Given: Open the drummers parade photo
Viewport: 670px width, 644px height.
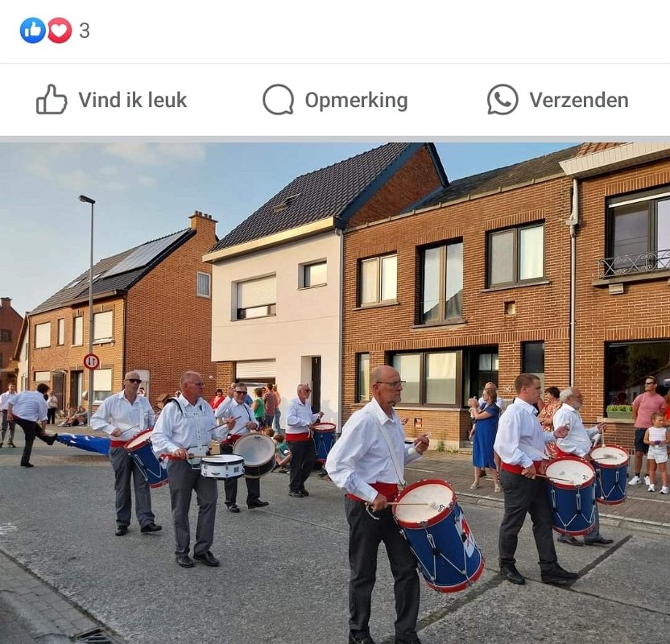Looking at the screenshot, I should [x=335, y=393].
